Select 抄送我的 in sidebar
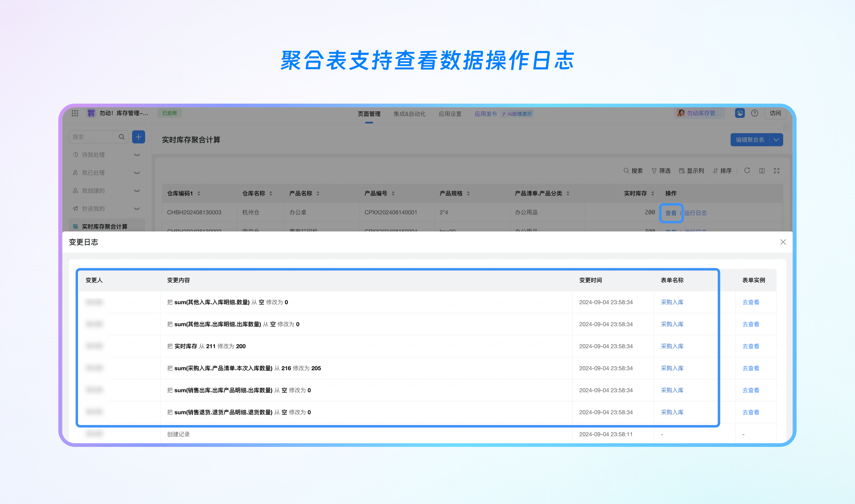 93,209
